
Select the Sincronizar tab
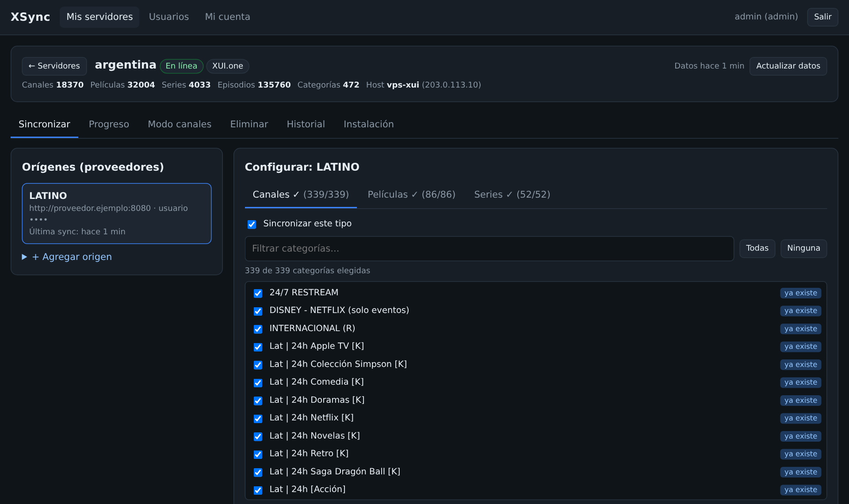pos(44,124)
